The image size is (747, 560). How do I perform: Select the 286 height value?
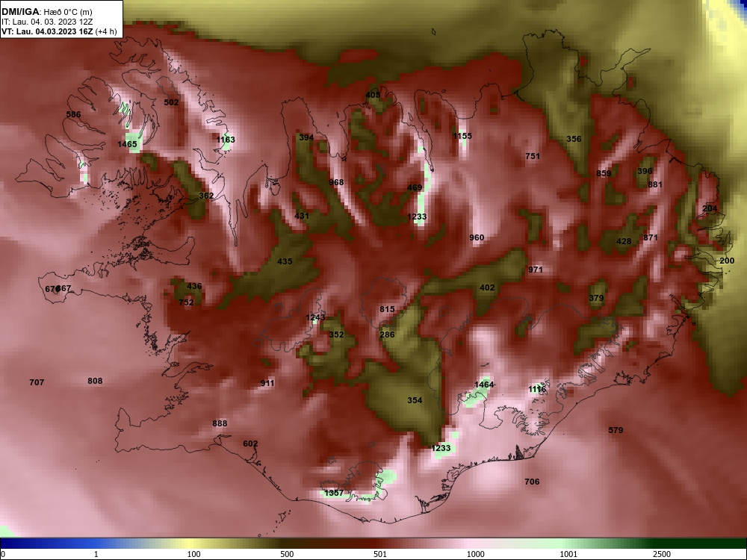[x=387, y=335]
